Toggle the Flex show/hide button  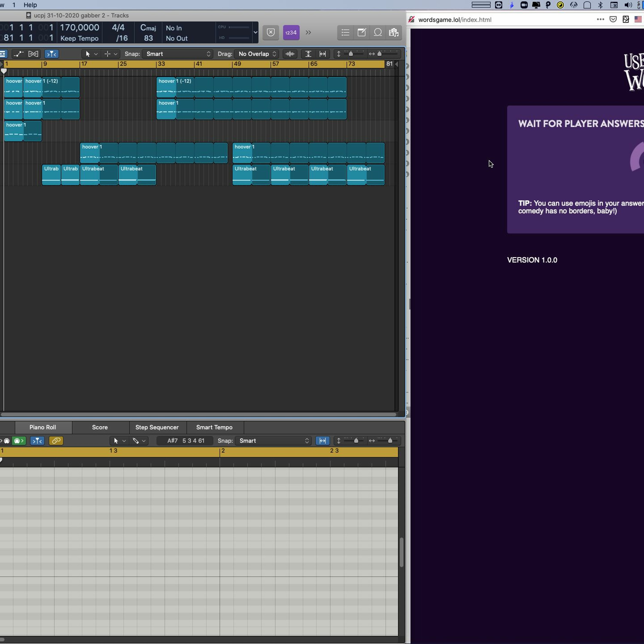33,54
